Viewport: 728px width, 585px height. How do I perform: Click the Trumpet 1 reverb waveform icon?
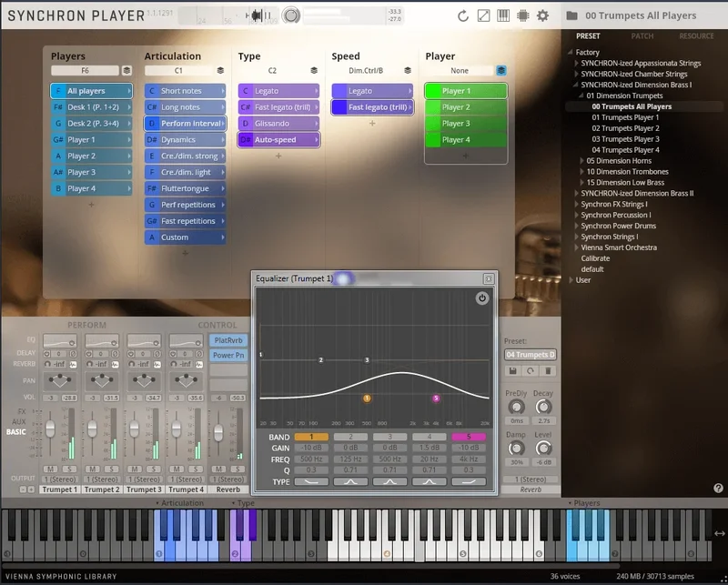[x=73, y=365]
